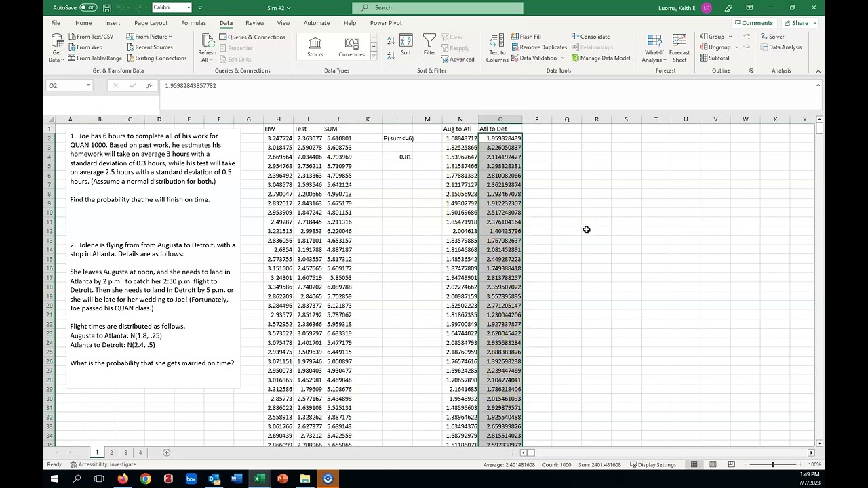
Task: Open Queries & Connections pane
Action: pos(252,37)
